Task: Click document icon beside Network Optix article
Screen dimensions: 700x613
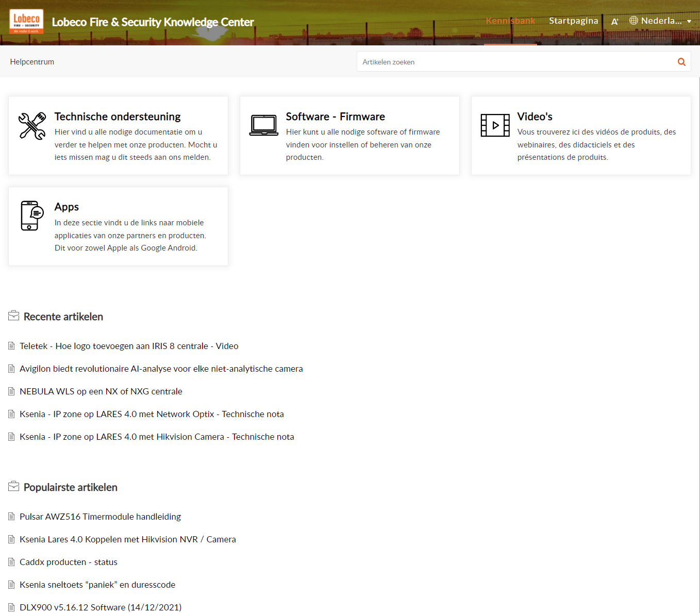Action: [11, 414]
